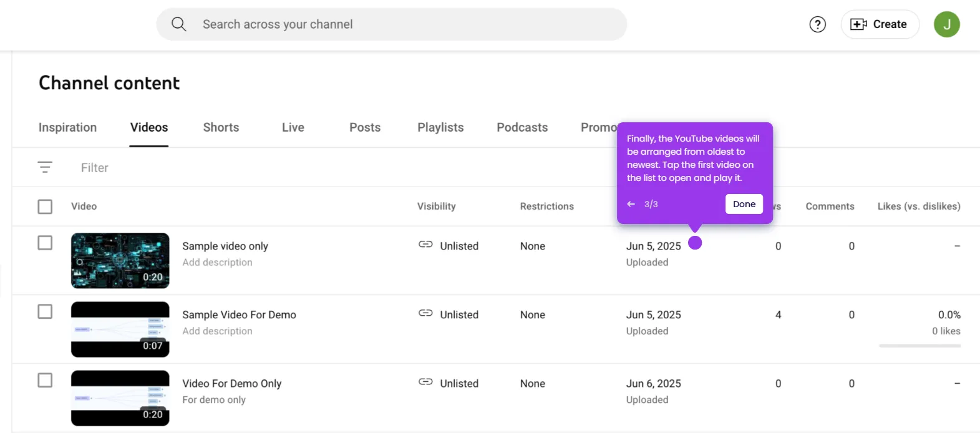The width and height of the screenshot is (980, 433).
Task: Open the Video For Demo Only title
Action: coord(231,383)
